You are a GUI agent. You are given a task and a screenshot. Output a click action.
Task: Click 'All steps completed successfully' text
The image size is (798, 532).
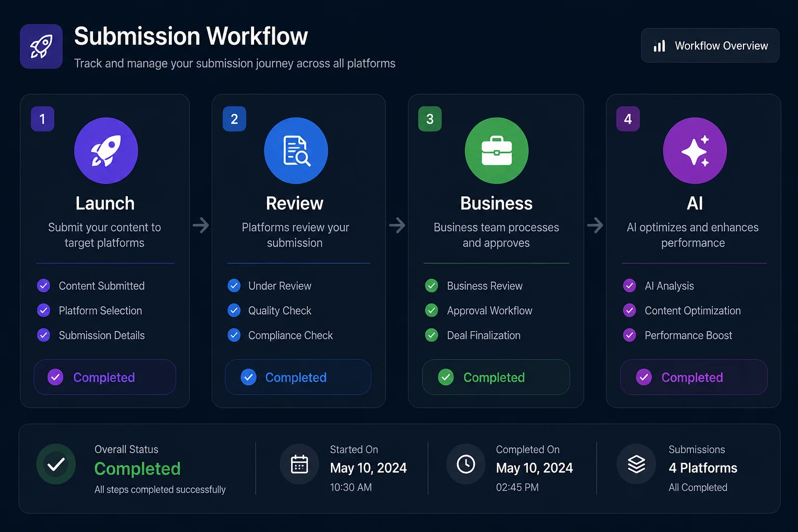point(160,489)
